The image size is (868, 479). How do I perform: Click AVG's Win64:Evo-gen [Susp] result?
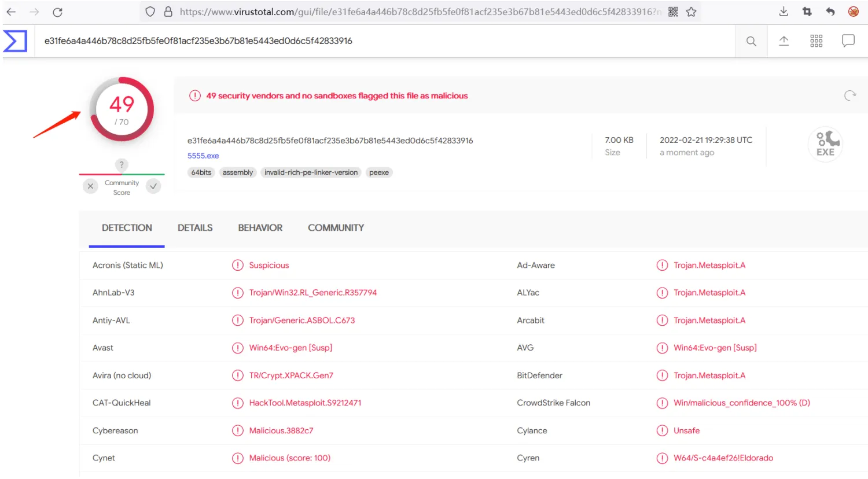[715, 348]
